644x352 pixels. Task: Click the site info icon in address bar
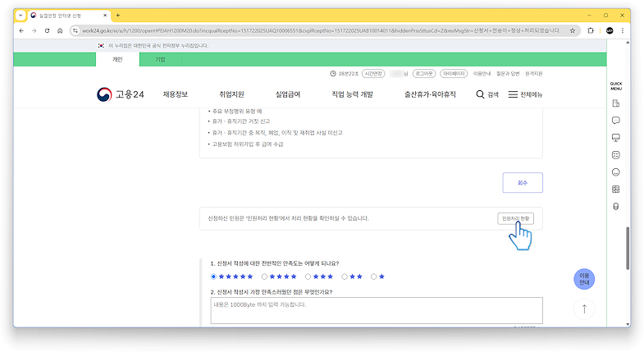click(x=75, y=31)
